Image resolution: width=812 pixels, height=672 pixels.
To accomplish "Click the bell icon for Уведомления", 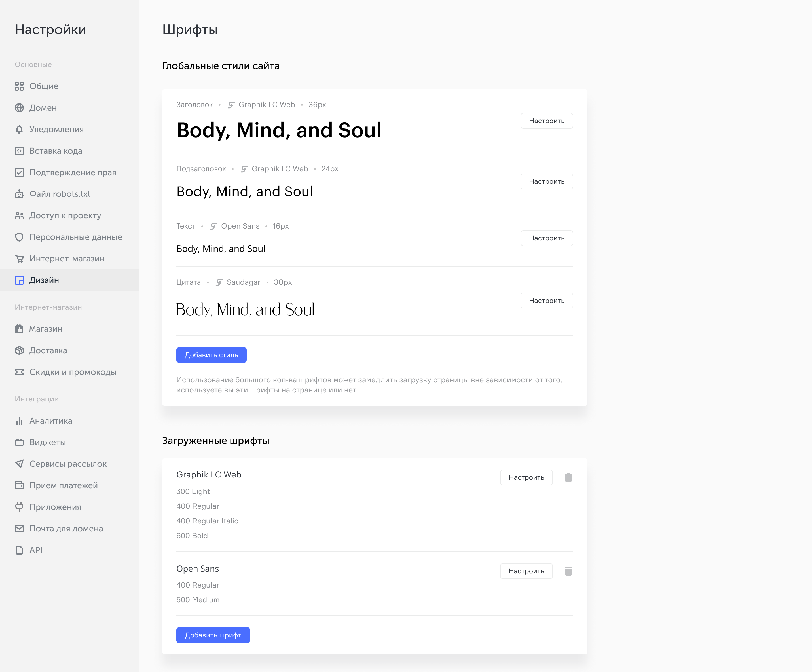I will coord(19,130).
